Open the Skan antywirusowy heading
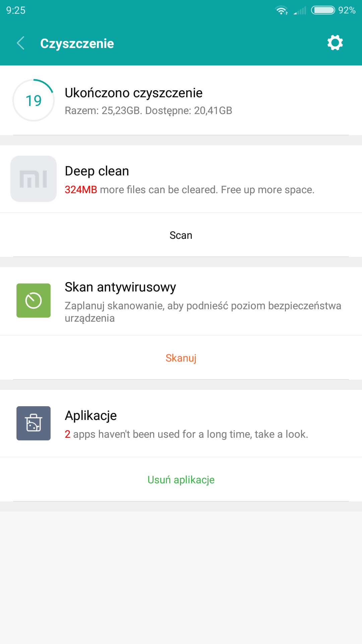362x644 pixels. click(x=120, y=287)
